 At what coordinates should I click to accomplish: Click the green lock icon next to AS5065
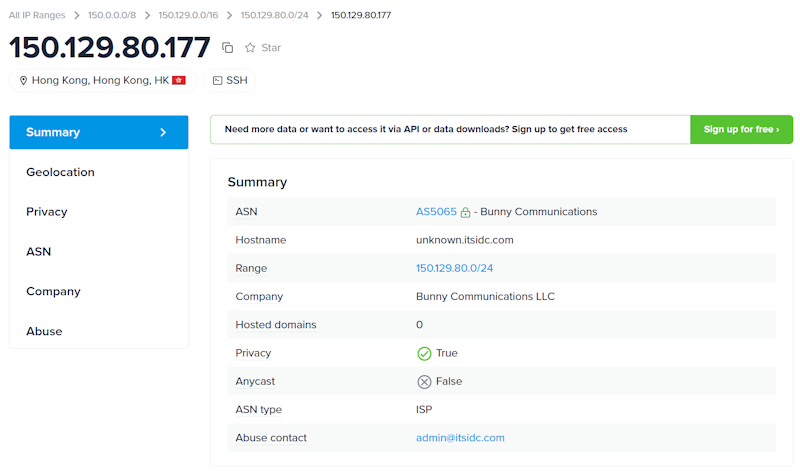click(466, 212)
